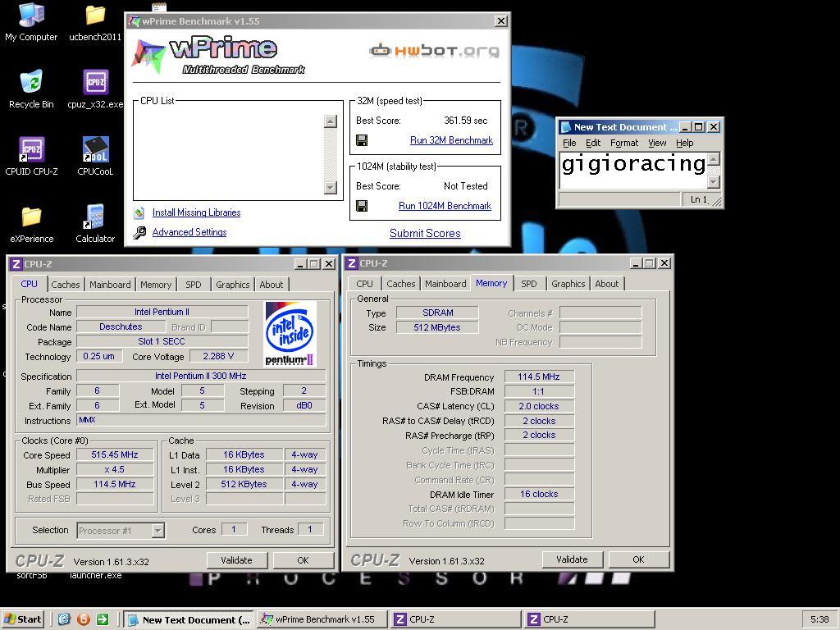The image size is (840, 630).
Task: Click the hwbot.org logo in wPrime
Action: coord(434,51)
